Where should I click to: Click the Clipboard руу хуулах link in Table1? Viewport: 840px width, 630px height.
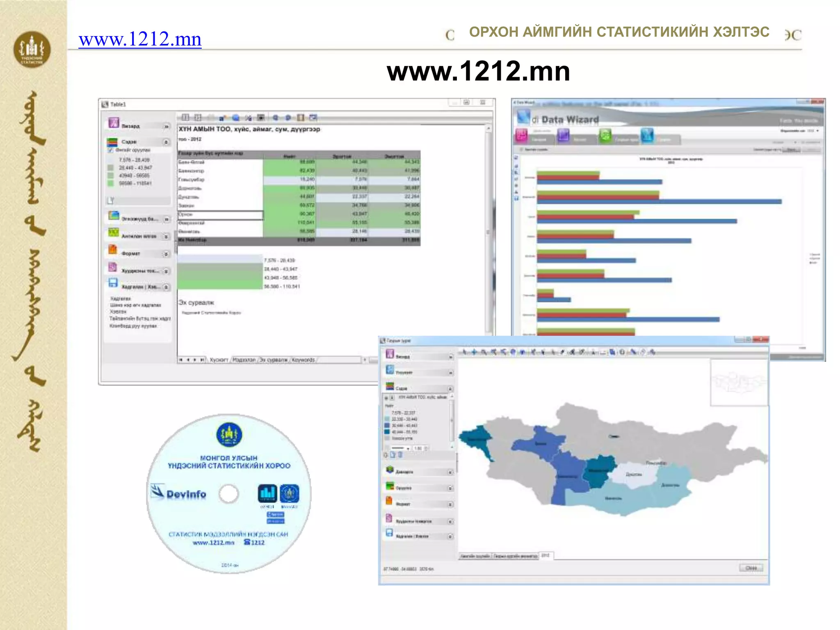tap(133, 326)
